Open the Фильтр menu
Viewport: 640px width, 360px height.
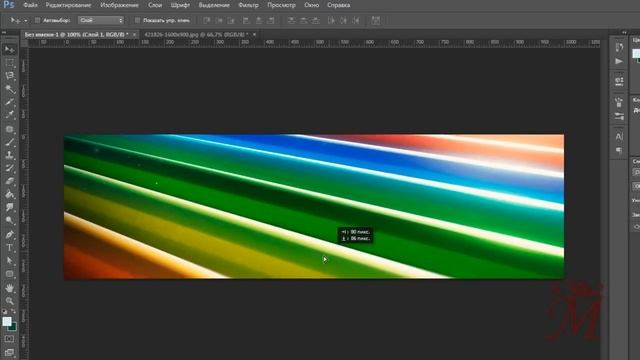(248, 5)
